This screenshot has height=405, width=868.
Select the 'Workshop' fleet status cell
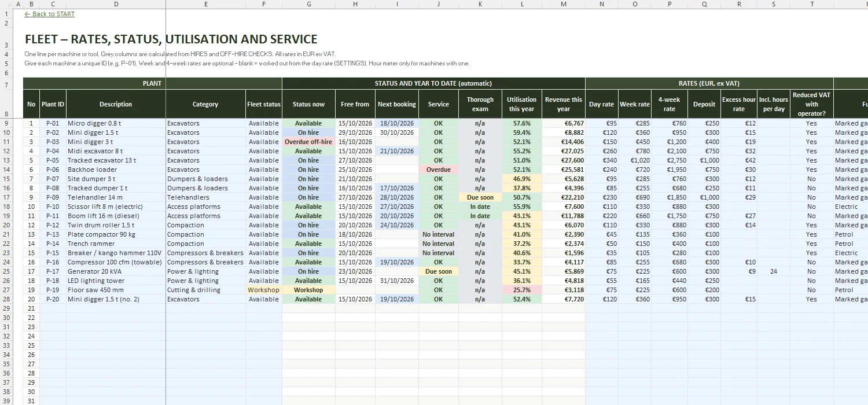pos(263,290)
